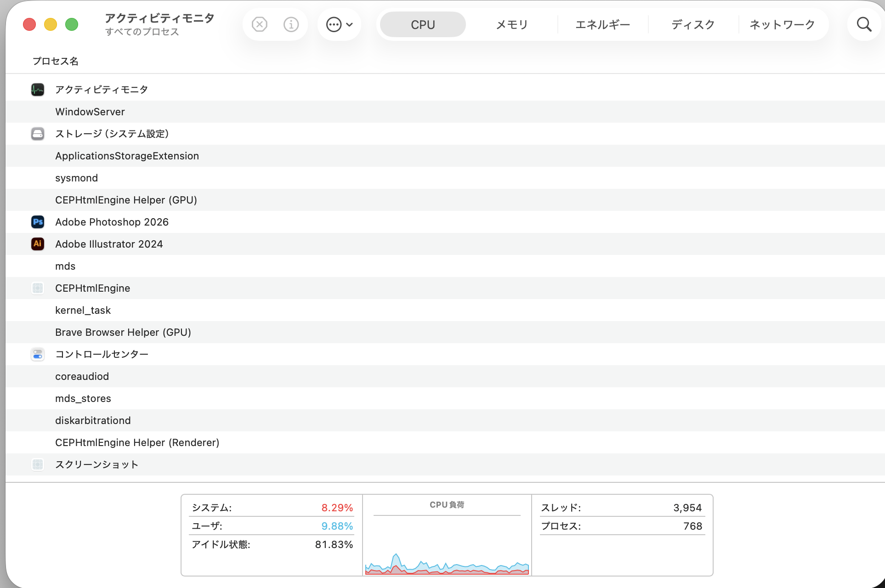Select the kernel_task process row
885x588 pixels.
tap(83, 310)
